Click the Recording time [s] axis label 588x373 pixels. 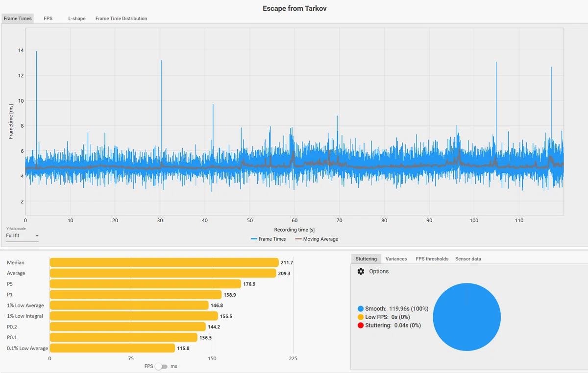tap(294, 230)
